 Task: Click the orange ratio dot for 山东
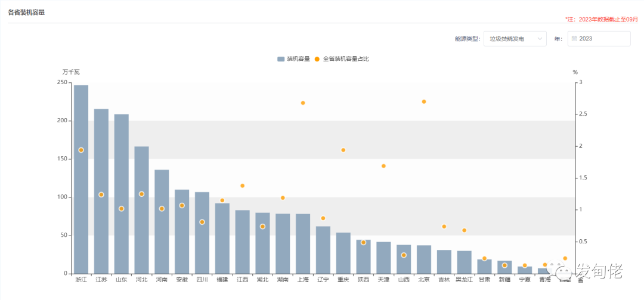point(121,209)
